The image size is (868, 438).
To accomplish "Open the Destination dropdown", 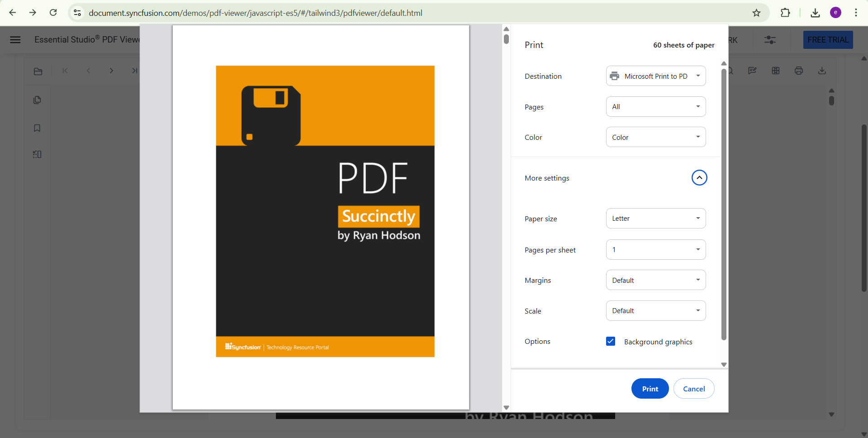I will (x=655, y=76).
